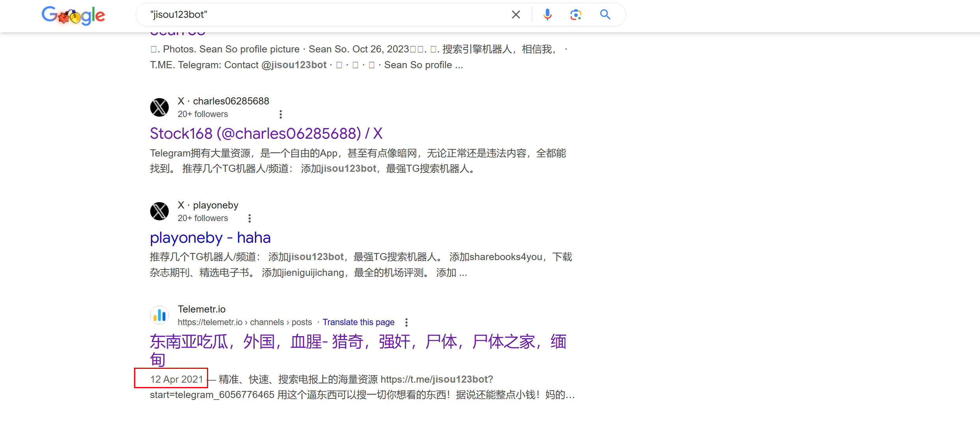This screenshot has height=426, width=980.
Task: Open more options for playoneby result
Action: pos(250,218)
